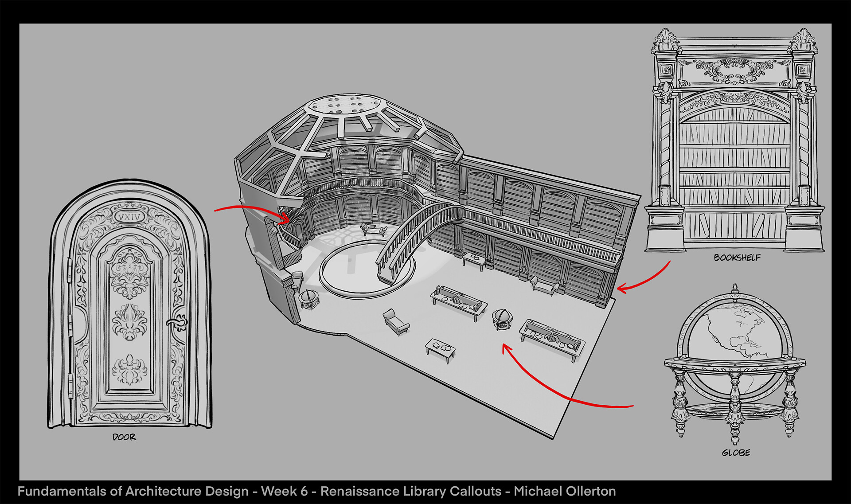
Task: Click the Michael Ollerton name in caption
Action: pyautogui.click(x=565, y=491)
